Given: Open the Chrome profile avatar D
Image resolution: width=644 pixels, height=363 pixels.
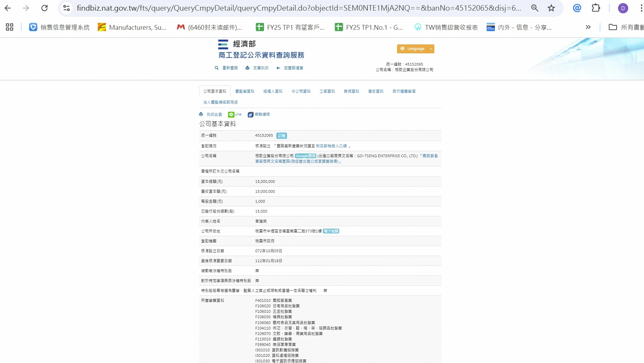Looking at the screenshot, I should point(623,8).
